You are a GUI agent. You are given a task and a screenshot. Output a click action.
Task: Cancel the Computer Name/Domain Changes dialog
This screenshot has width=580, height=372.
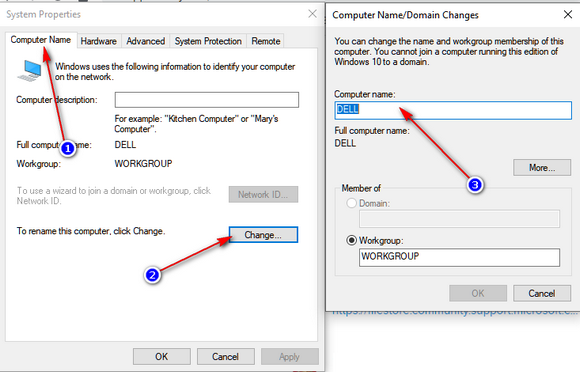pyautogui.click(x=542, y=293)
